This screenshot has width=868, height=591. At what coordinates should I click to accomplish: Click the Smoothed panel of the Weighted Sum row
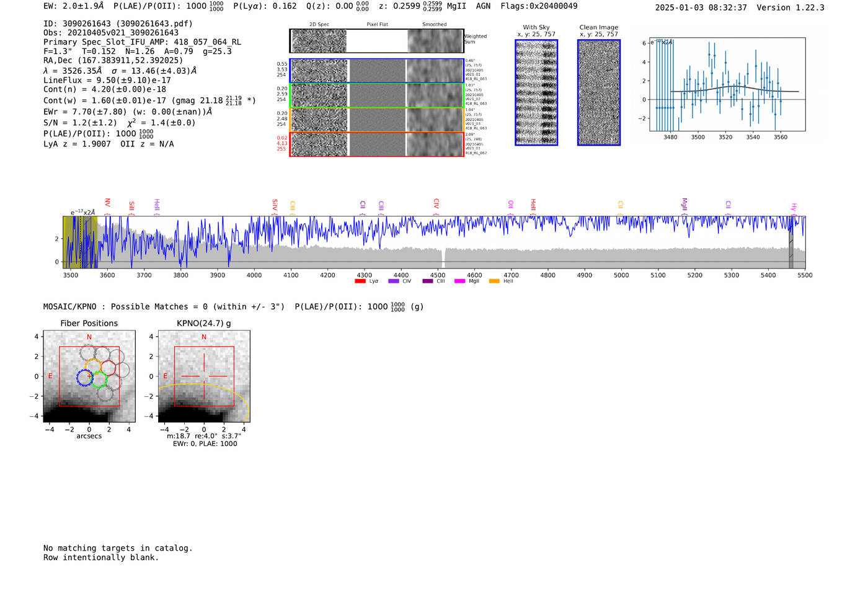point(435,41)
